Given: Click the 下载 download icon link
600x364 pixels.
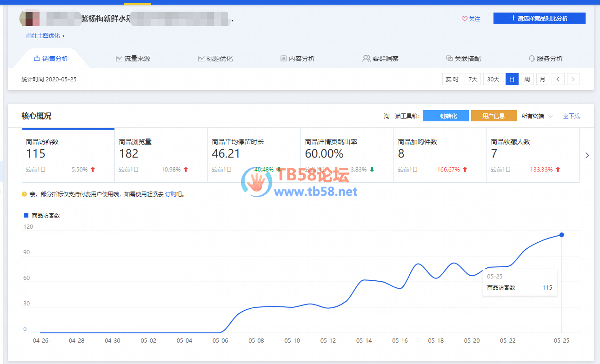Looking at the screenshot, I should 571,116.
